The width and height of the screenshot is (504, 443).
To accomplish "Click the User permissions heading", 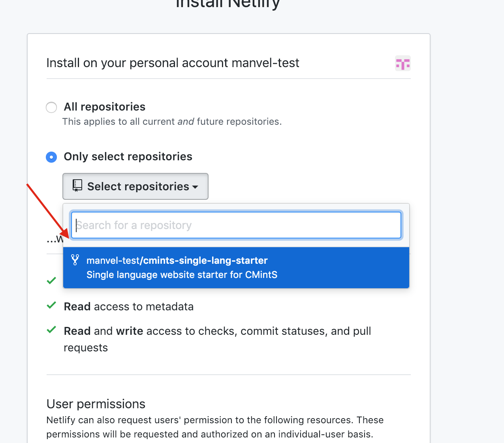I will coord(96,404).
